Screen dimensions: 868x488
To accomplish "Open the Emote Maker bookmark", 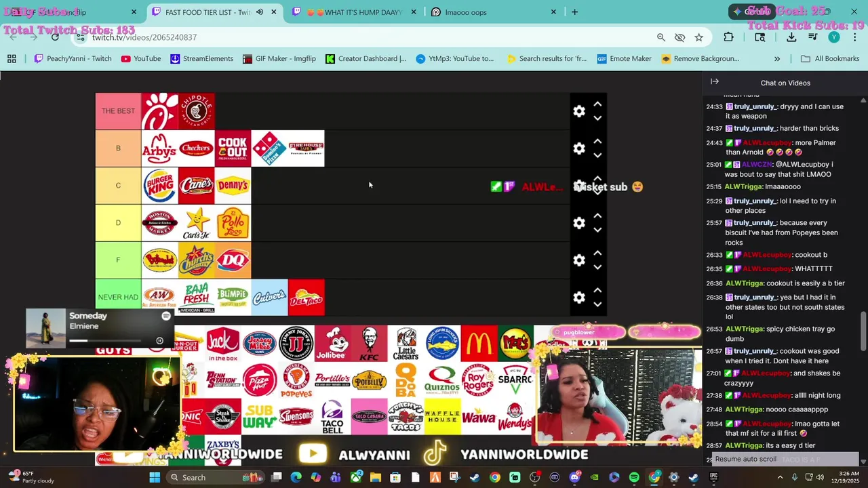I will 624,59.
